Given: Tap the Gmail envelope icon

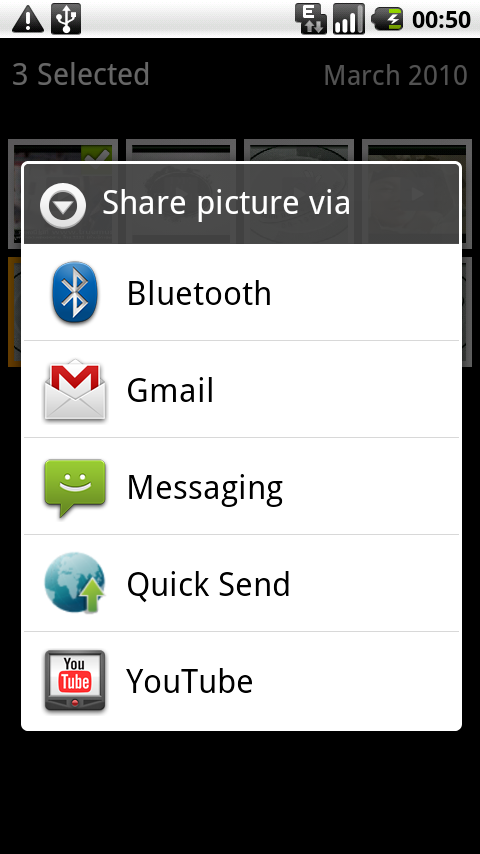Looking at the screenshot, I should 75,390.
